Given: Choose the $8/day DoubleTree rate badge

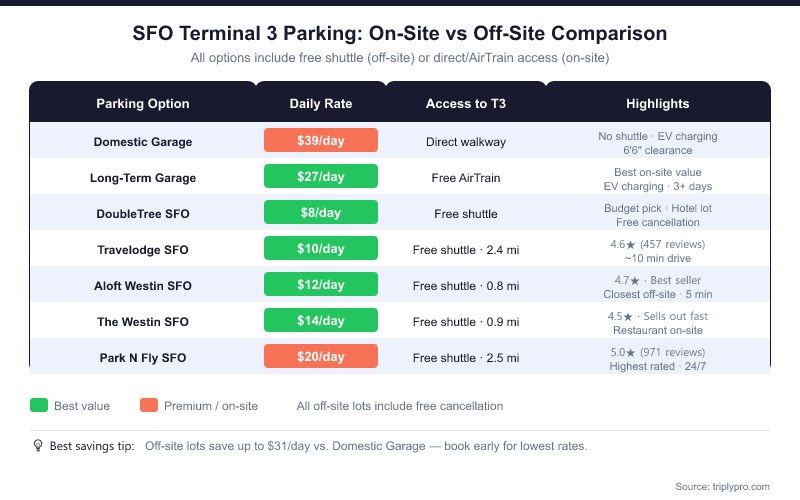Looking at the screenshot, I should point(320,212).
